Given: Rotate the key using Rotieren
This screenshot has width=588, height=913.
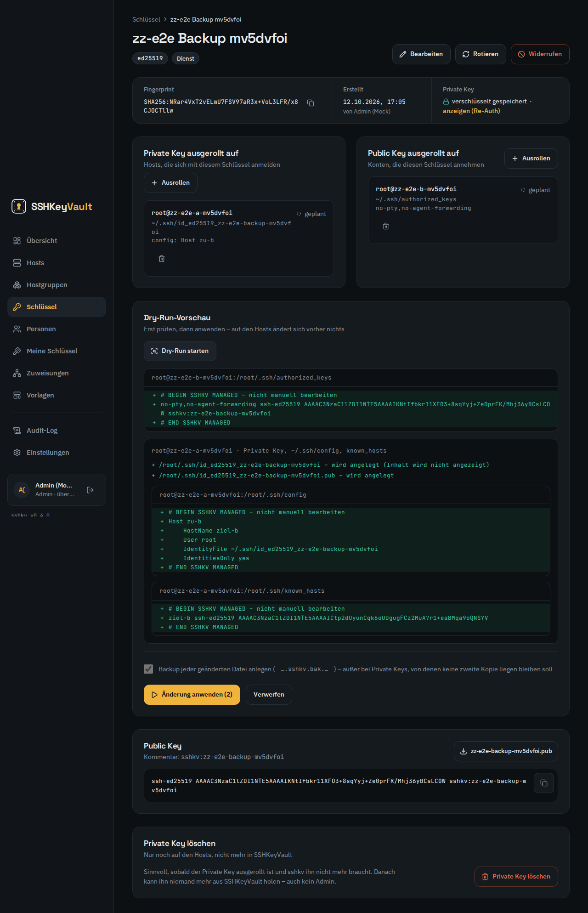Looking at the screenshot, I should [481, 54].
